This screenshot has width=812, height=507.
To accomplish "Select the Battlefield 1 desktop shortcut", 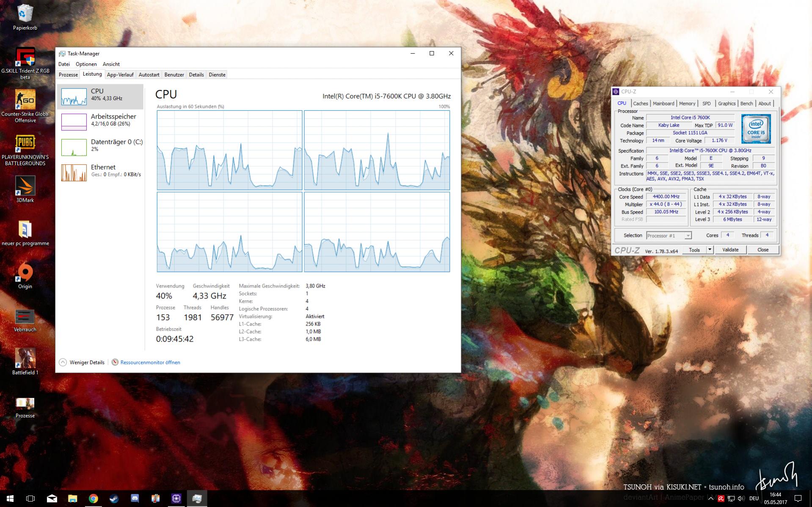I will click(x=25, y=362).
